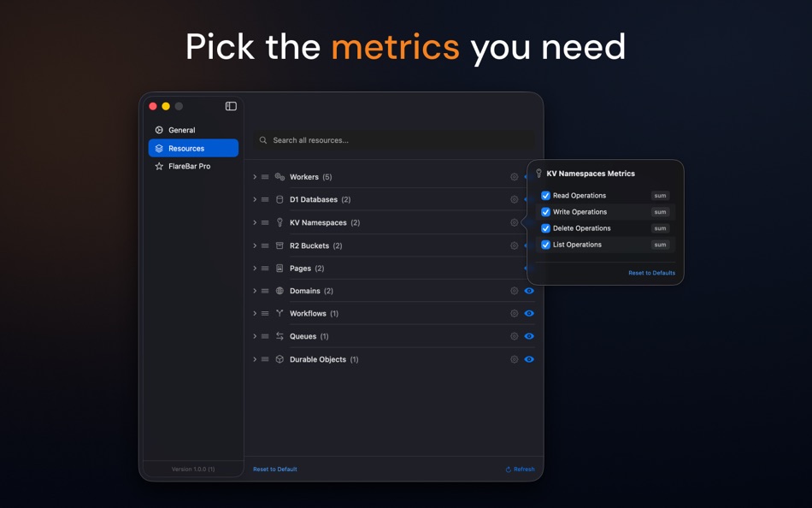Screen dimensions: 812x508
Task: Click the D1 Databases cylinder icon
Action: click(x=279, y=199)
